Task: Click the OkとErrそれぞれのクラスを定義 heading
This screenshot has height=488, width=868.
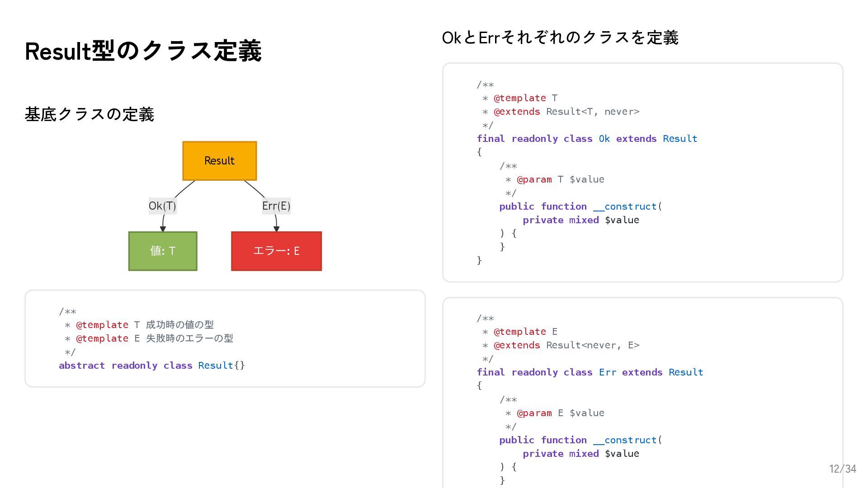Action: [x=560, y=38]
